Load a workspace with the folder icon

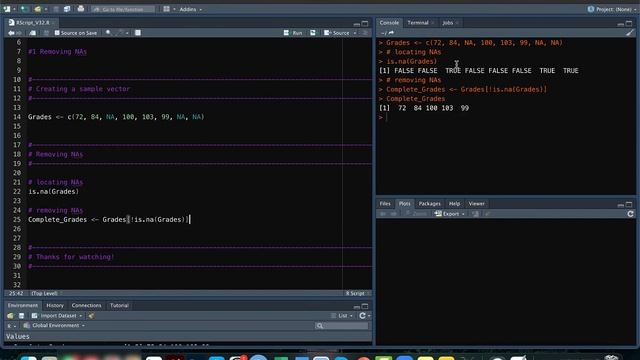(x=10, y=316)
